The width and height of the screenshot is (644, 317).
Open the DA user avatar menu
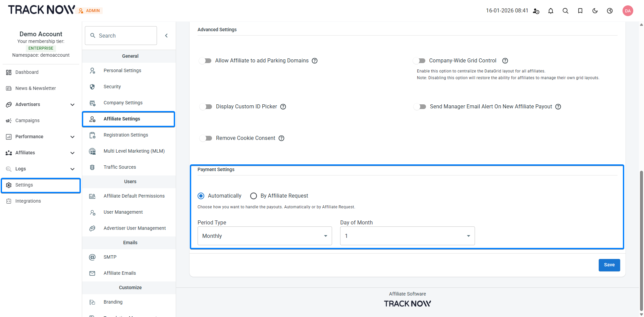(x=628, y=11)
